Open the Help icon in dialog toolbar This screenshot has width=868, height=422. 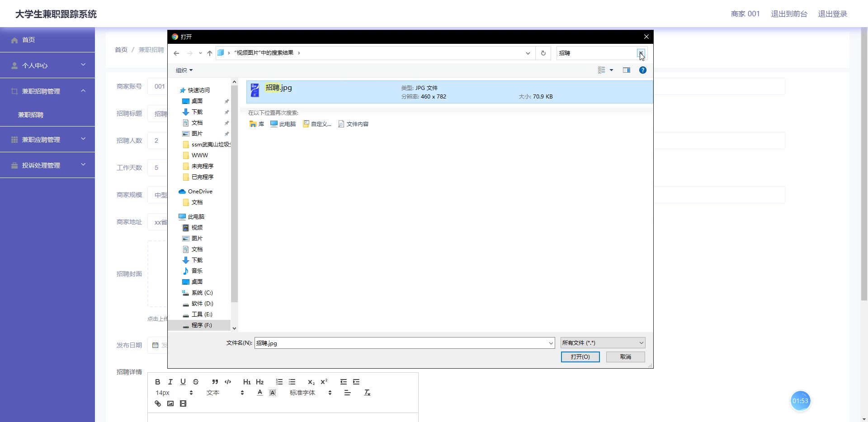tap(643, 70)
